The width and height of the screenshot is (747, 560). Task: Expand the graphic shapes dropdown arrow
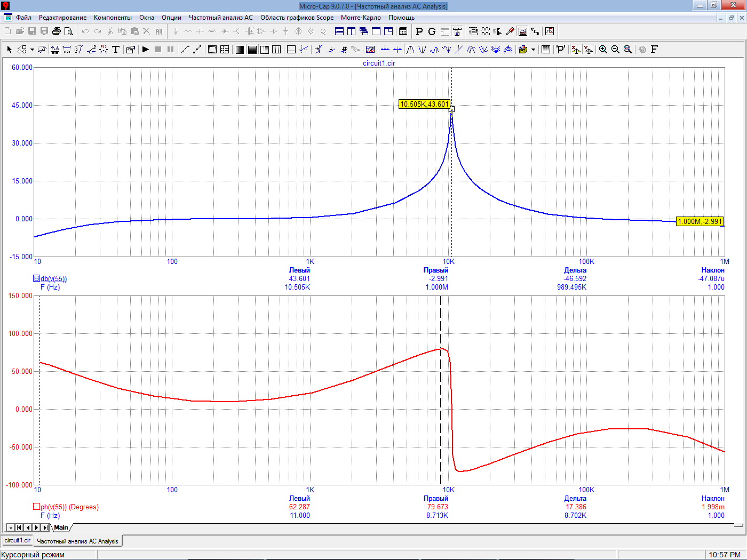click(32, 49)
